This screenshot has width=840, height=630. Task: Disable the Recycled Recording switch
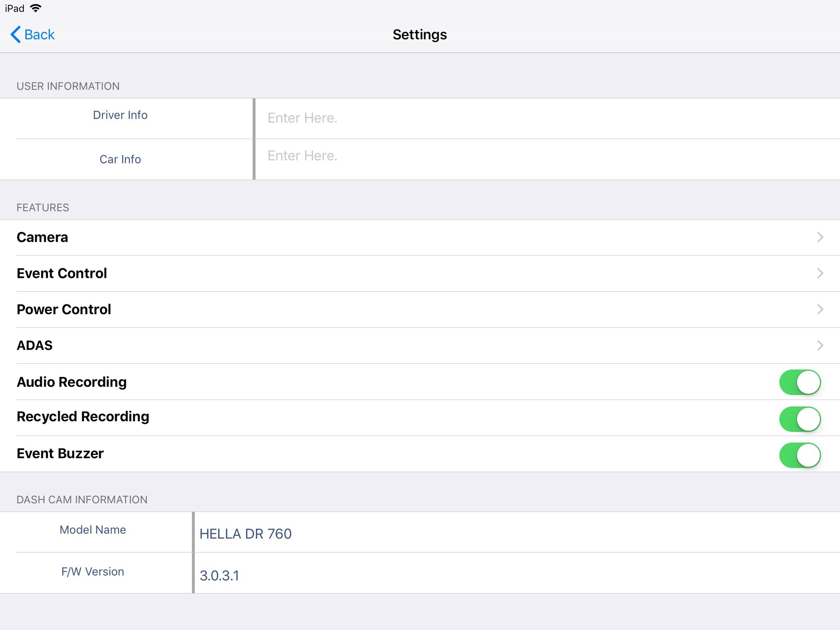tap(800, 419)
